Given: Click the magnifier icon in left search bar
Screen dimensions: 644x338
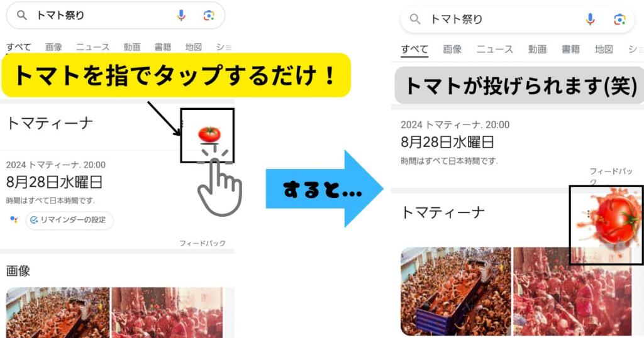Looking at the screenshot, I should coord(22,16).
